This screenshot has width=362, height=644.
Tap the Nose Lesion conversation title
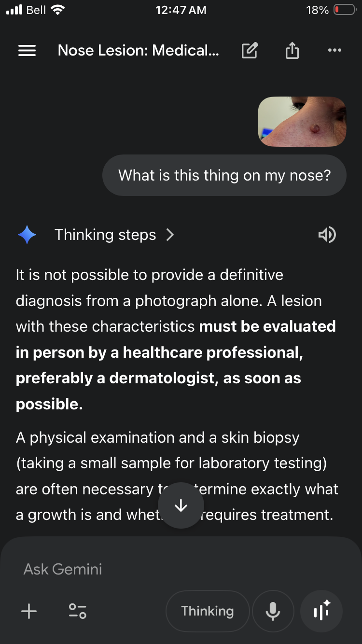139,50
